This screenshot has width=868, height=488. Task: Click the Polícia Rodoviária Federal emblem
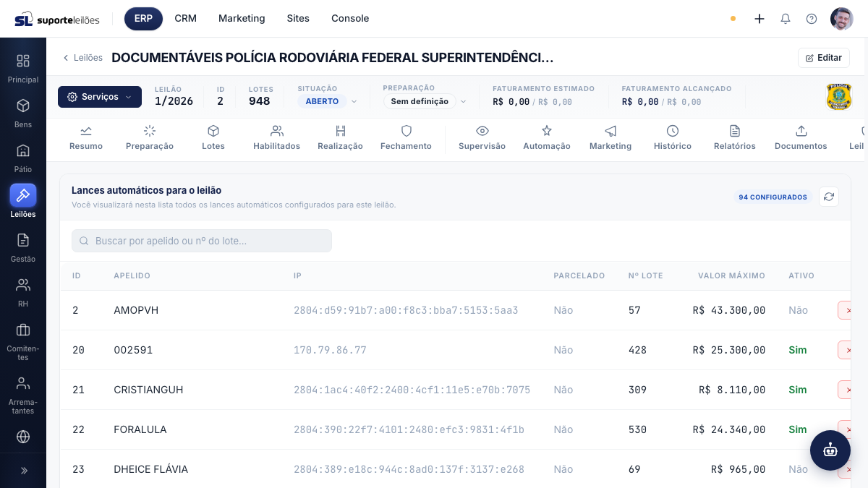(x=839, y=97)
